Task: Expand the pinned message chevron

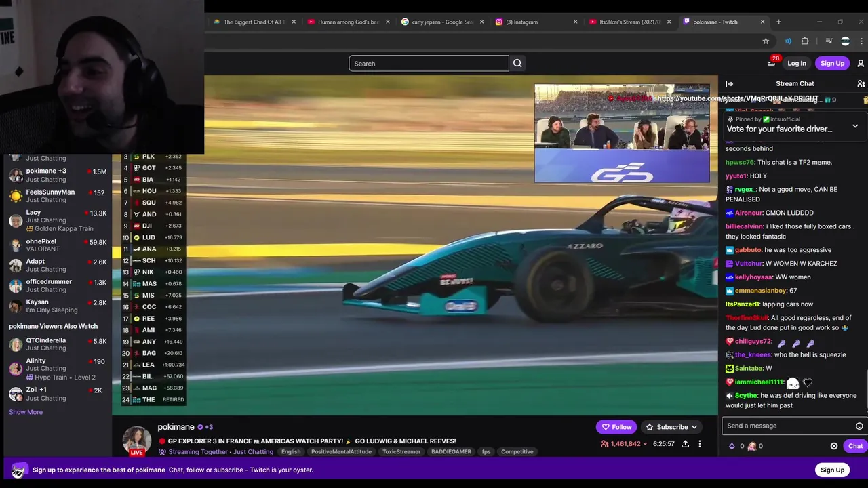Action: pos(855,126)
